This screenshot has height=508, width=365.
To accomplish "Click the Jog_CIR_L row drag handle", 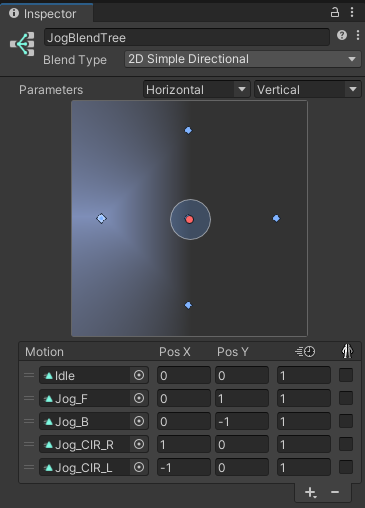I will 29,467.
